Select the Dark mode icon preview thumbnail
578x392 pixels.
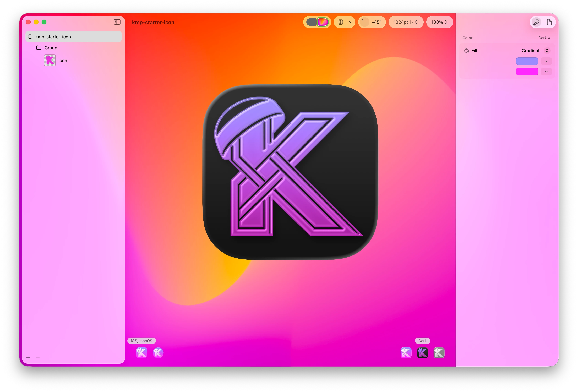pos(422,352)
